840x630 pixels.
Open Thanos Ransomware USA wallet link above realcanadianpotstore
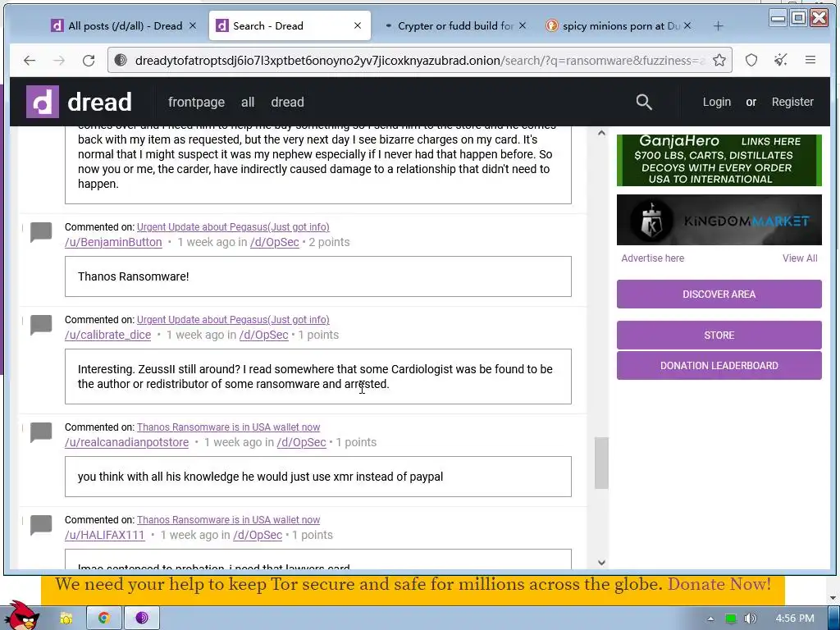click(x=228, y=427)
